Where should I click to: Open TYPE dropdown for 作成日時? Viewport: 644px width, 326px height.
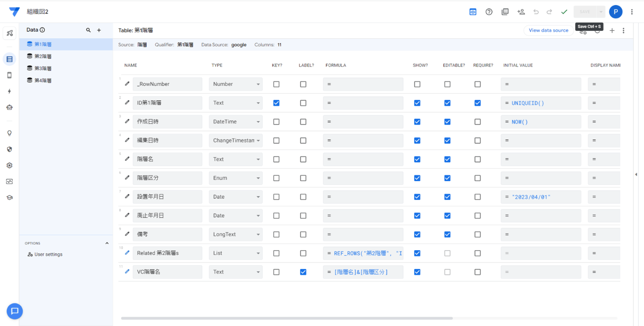click(236, 122)
